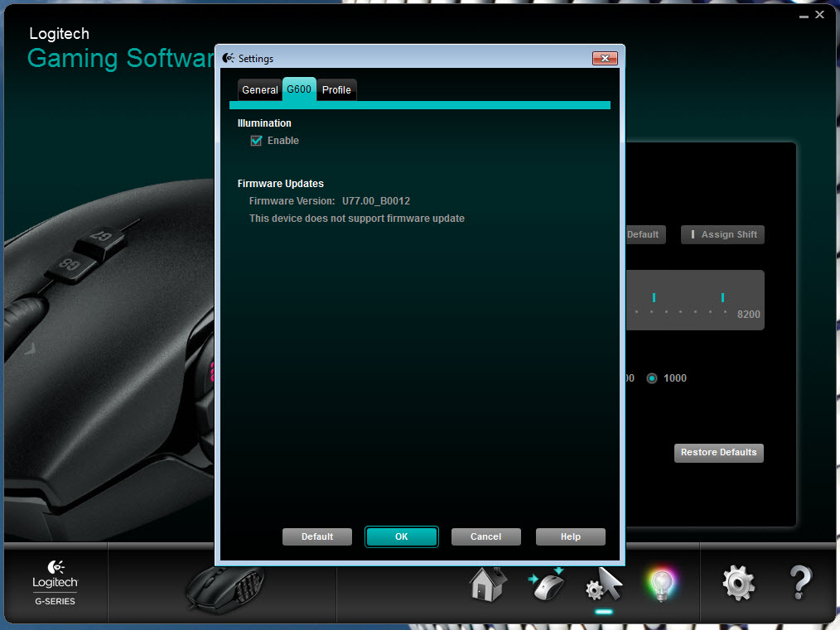Click the Cancel button
The width and height of the screenshot is (840, 630).
coord(486,536)
